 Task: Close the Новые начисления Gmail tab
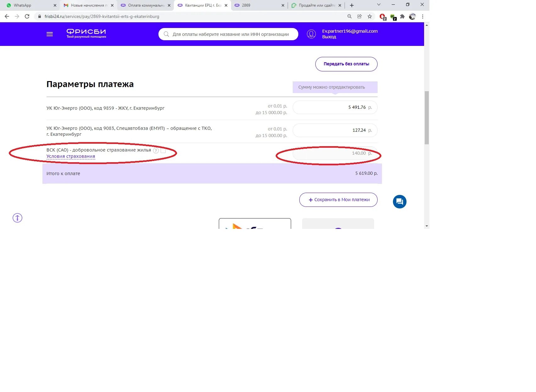click(112, 5)
